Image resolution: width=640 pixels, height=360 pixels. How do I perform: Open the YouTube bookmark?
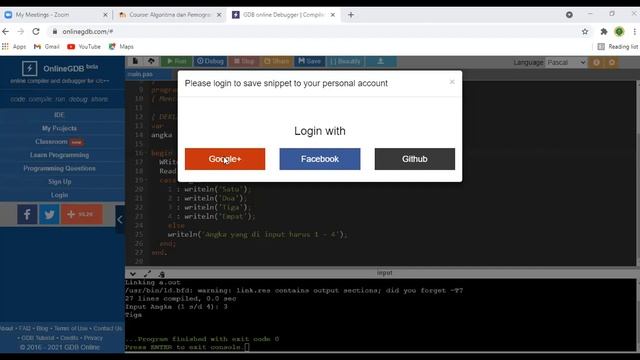84,47
